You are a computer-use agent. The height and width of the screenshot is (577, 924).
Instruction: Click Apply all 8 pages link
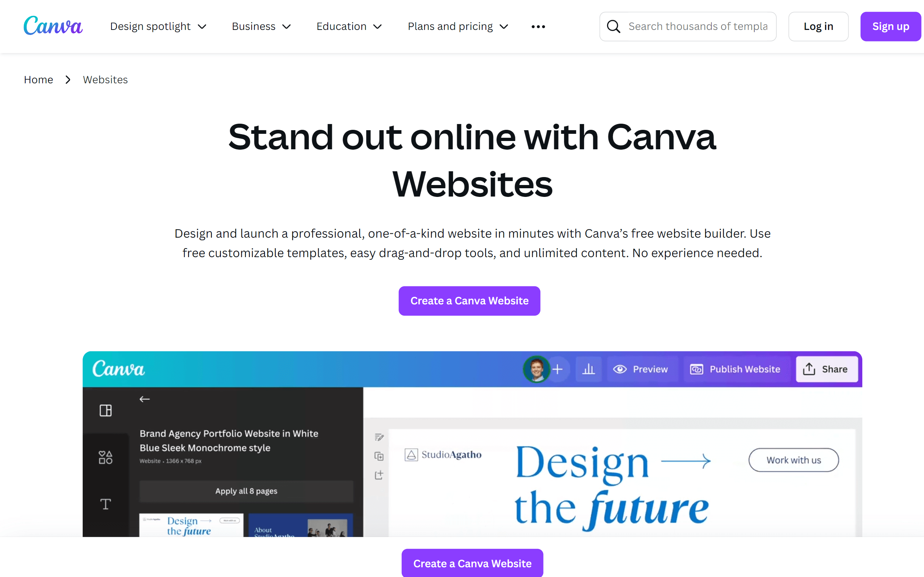pos(246,490)
